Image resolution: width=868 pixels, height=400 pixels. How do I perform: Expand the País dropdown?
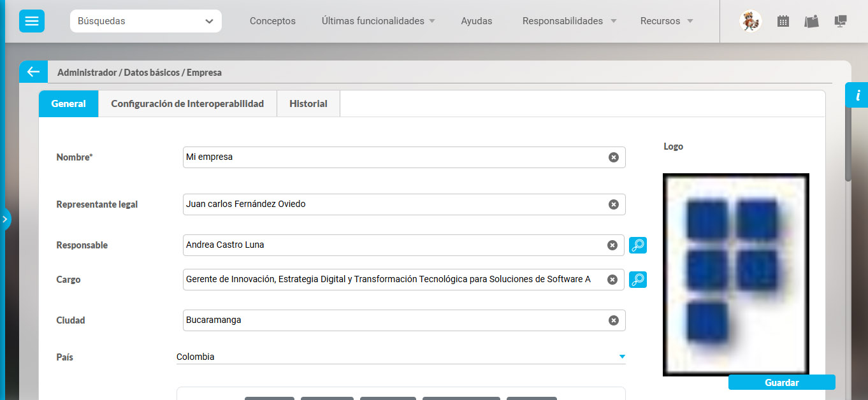click(622, 357)
